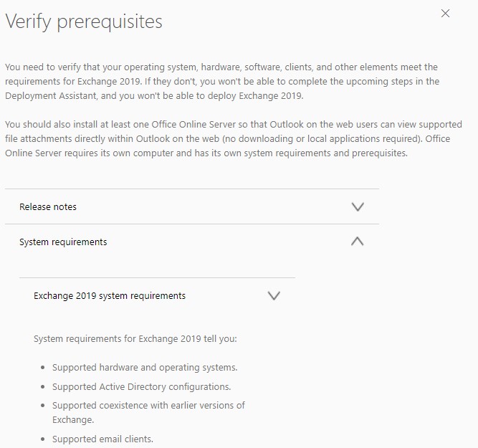This screenshot has height=448, width=478.
Task: Expand the Release notes chevron arrow
Action: pos(358,206)
